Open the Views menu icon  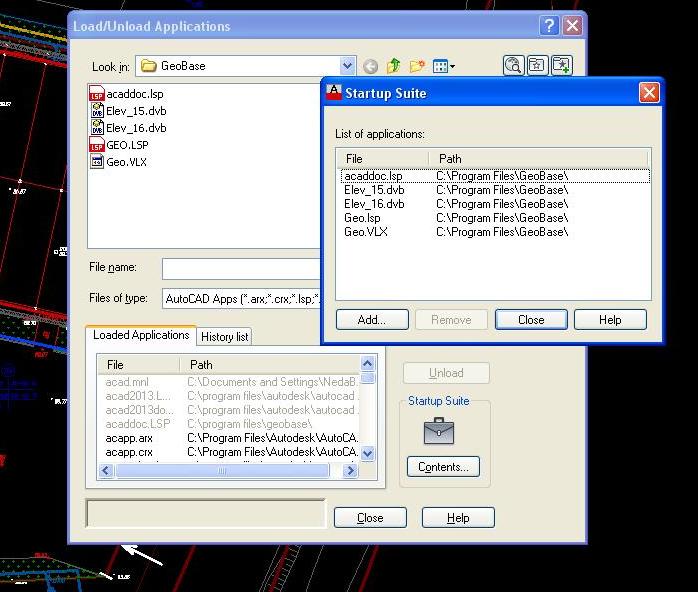[x=444, y=67]
